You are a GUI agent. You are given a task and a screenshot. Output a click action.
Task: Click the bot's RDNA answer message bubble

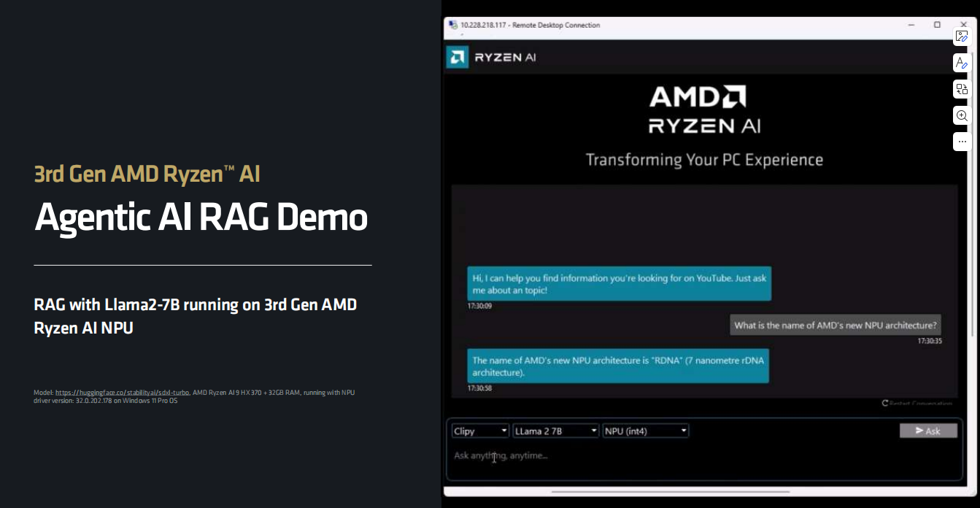[617, 366]
